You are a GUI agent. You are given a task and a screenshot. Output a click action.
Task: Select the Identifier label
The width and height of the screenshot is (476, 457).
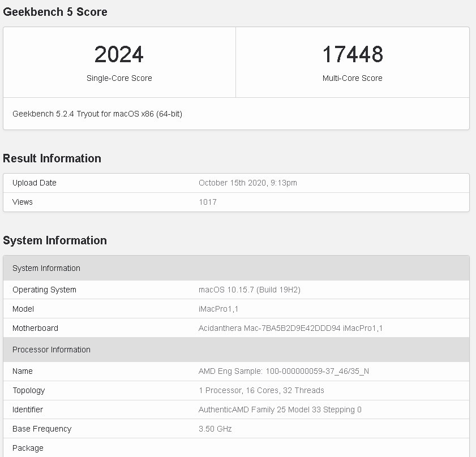coord(28,409)
